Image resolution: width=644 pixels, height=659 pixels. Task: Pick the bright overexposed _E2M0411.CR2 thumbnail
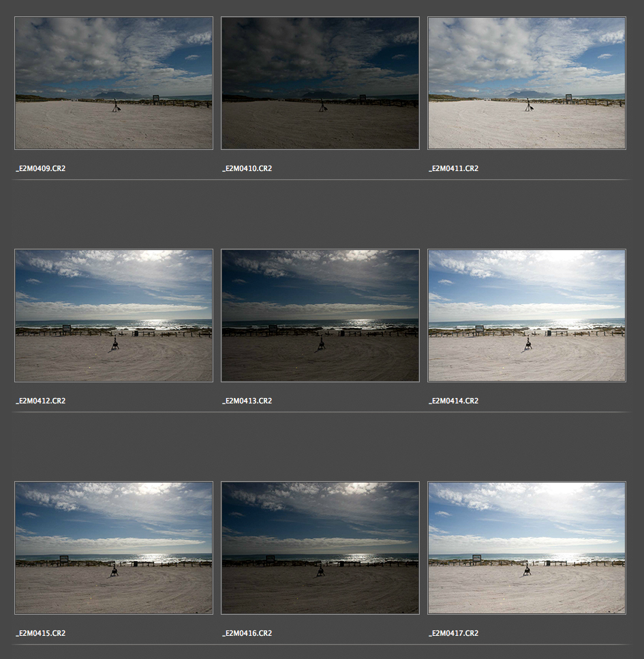coord(526,83)
